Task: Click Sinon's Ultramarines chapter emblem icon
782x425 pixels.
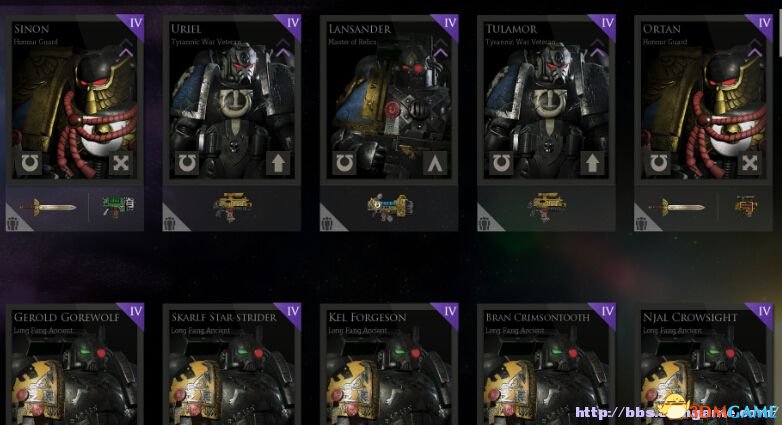Action: point(28,163)
